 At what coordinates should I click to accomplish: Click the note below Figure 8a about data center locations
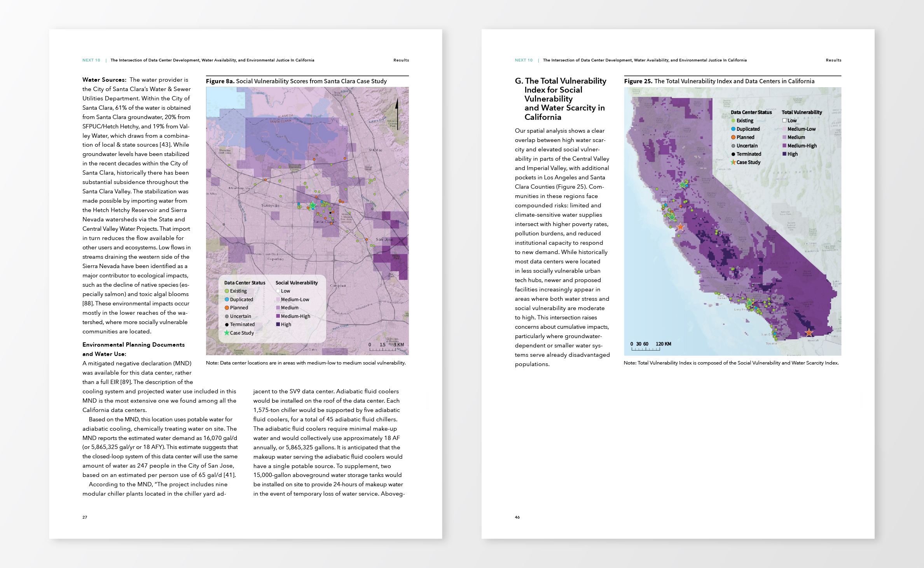pyautogui.click(x=306, y=363)
